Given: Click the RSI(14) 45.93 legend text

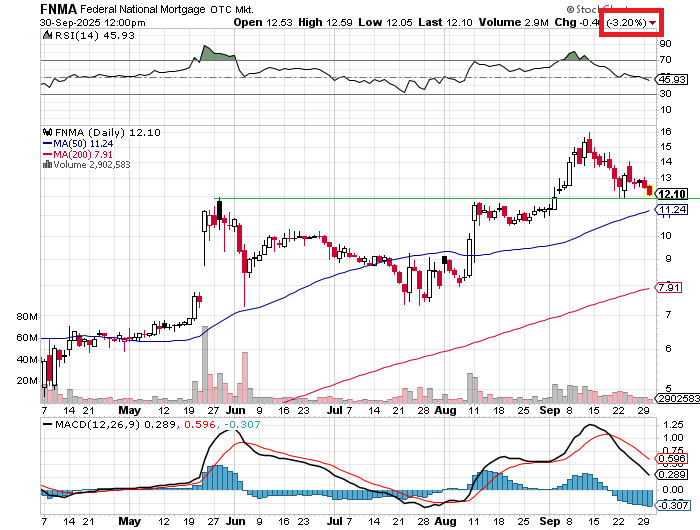Looking at the screenshot, I should (94, 35).
